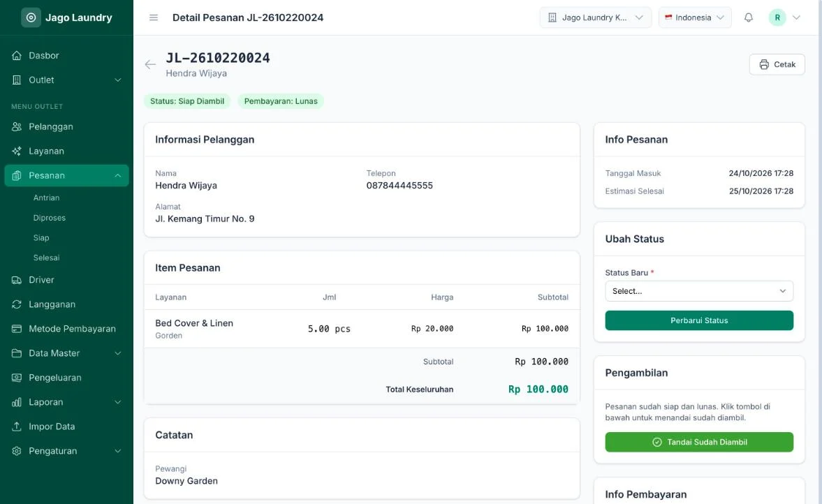Click the Layanan sparkle icon

pos(17,151)
